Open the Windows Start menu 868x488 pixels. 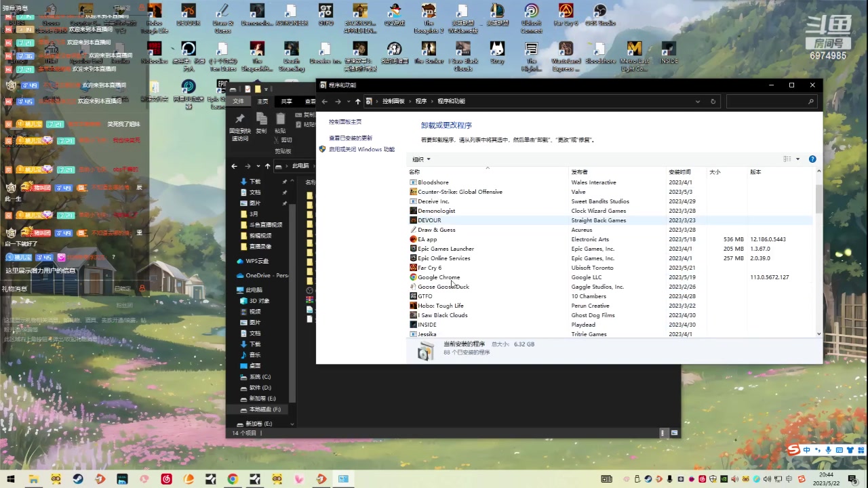pos(11,479)
